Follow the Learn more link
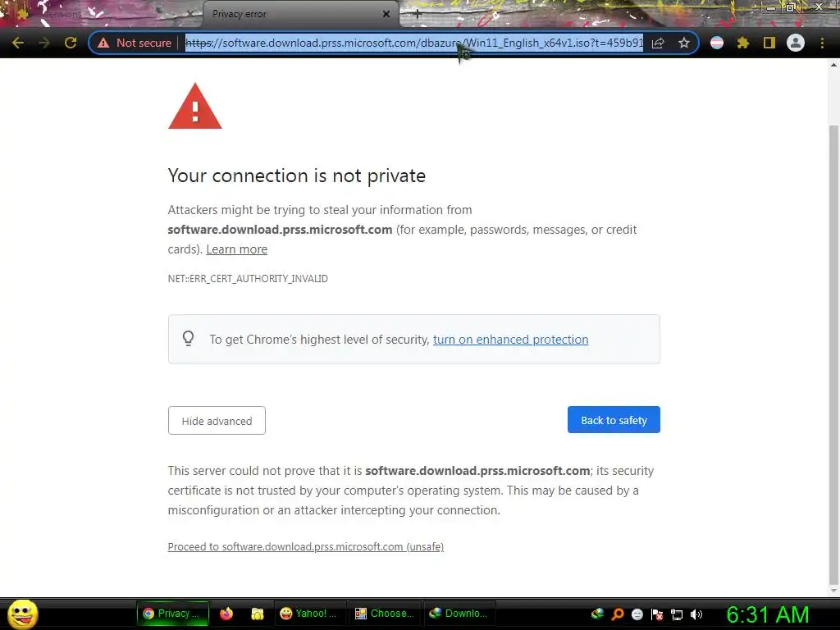The image size is (840, 630). pos(237,249)
